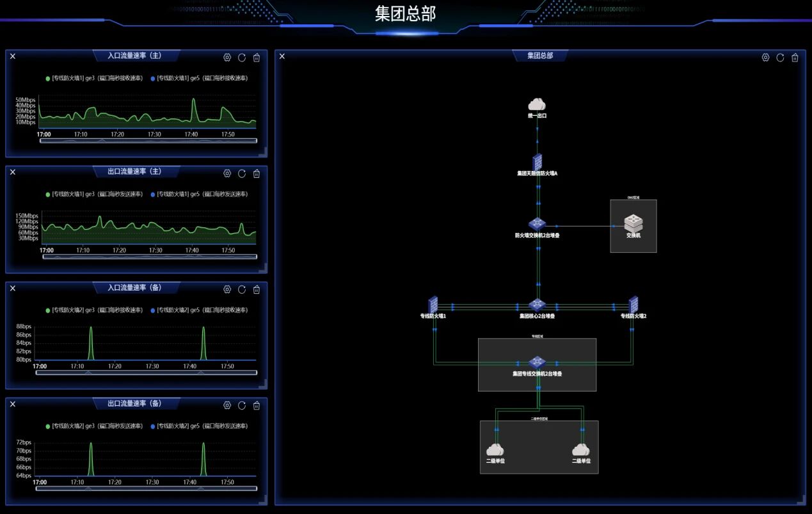This screenshot has height=514, width=812.
Task: Select the DMZ 交换机 node
Action: click(633, 223)
